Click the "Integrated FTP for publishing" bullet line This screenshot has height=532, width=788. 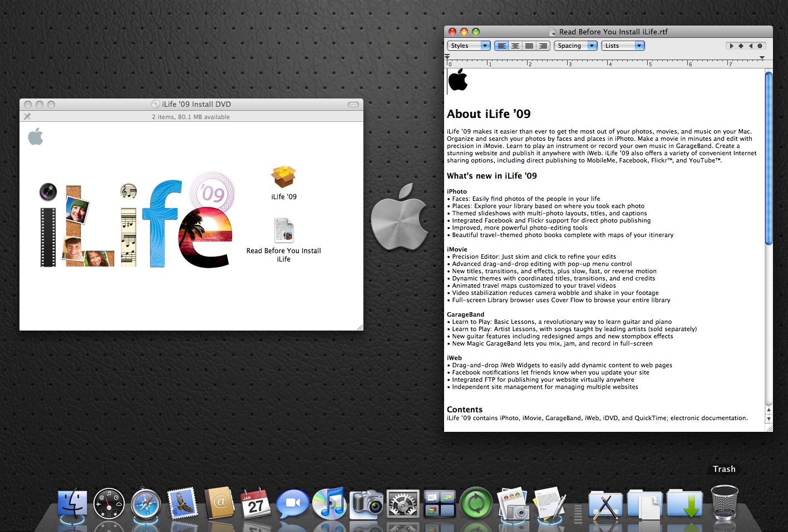(x=540, y=380)
